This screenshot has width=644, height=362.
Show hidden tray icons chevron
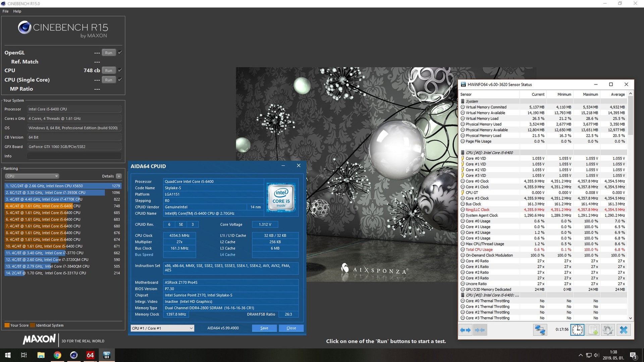tap(581, 355)
